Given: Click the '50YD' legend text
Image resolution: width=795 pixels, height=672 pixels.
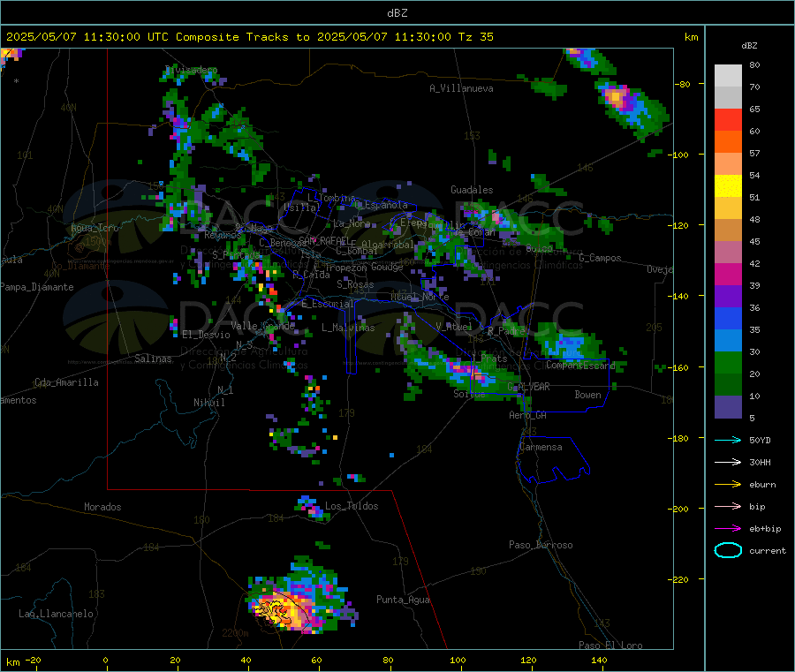Looking at the screenshot, I should point(760,440).
